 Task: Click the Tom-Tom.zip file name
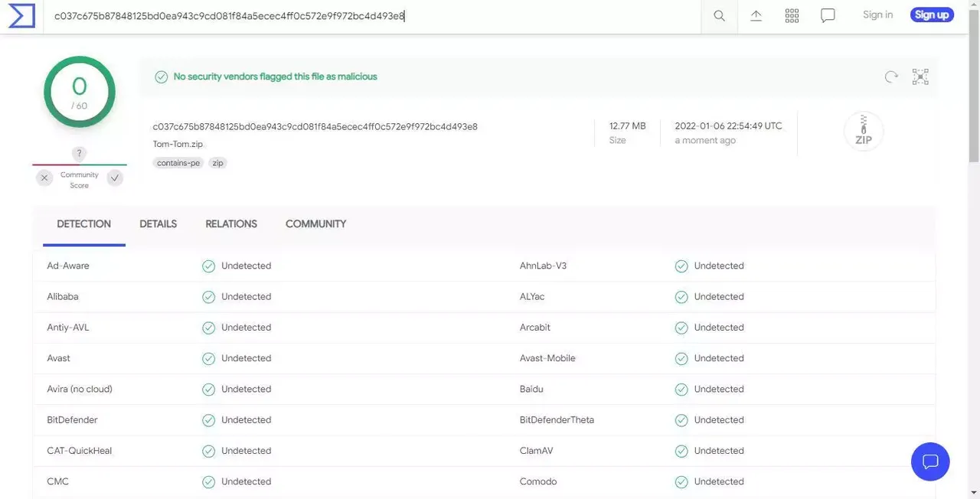178,145
